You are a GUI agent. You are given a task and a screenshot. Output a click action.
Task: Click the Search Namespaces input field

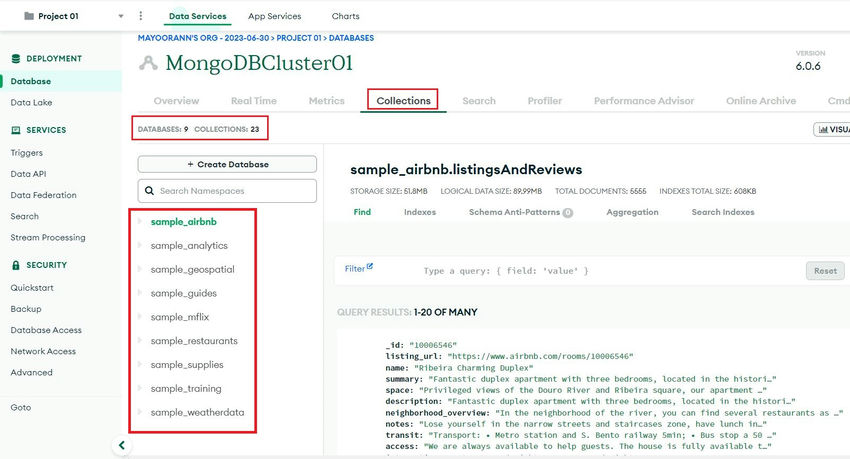pos(227,191)
